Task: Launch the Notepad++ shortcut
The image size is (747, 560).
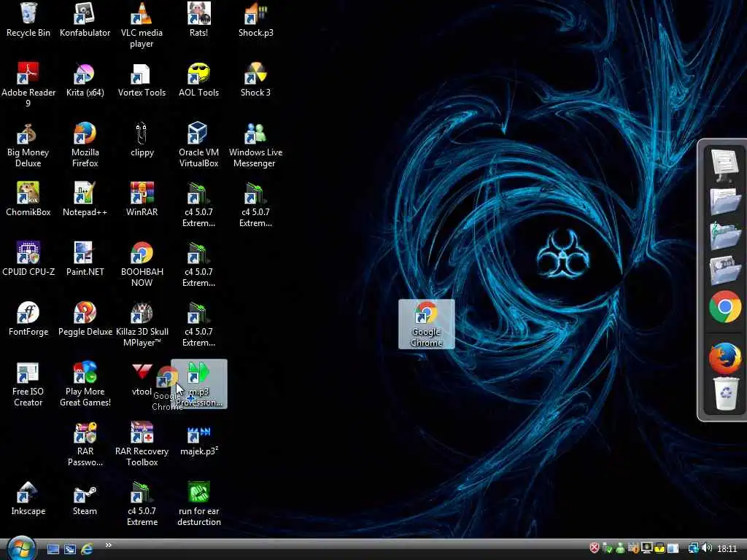Action: [85, 199]
